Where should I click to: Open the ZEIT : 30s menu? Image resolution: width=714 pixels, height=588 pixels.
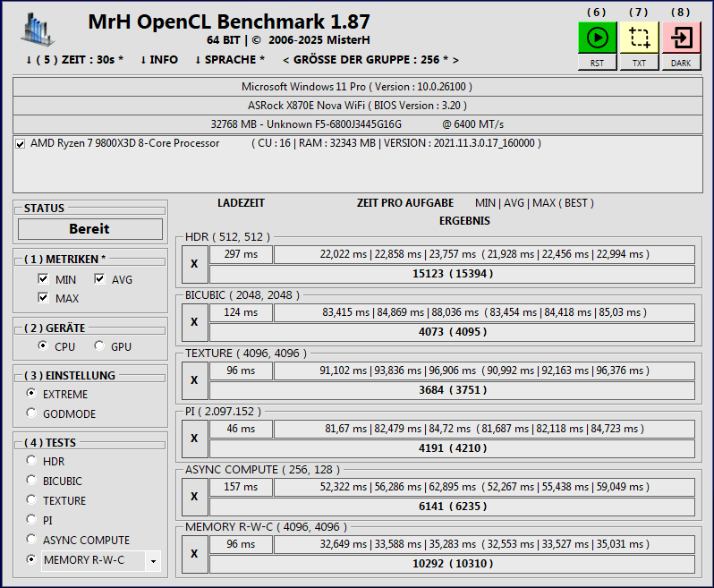click(74, 60)
